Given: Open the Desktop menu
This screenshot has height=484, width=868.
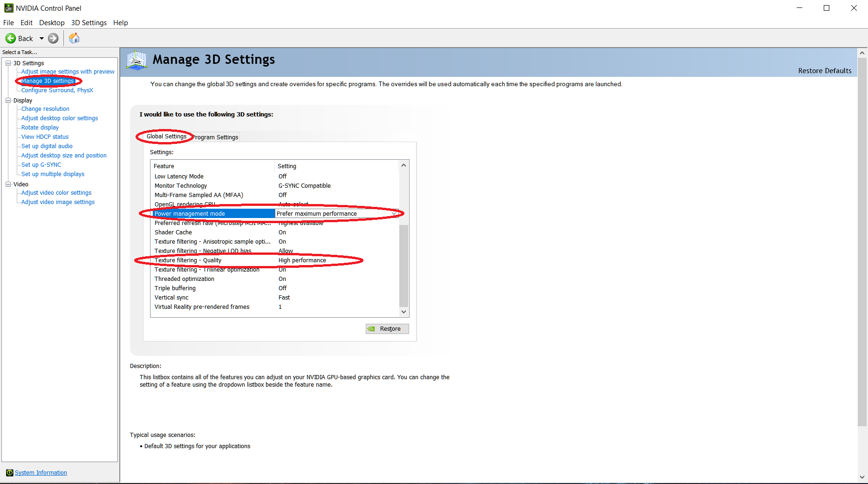Looking at the screenshot, I should [x=52, y=23].
